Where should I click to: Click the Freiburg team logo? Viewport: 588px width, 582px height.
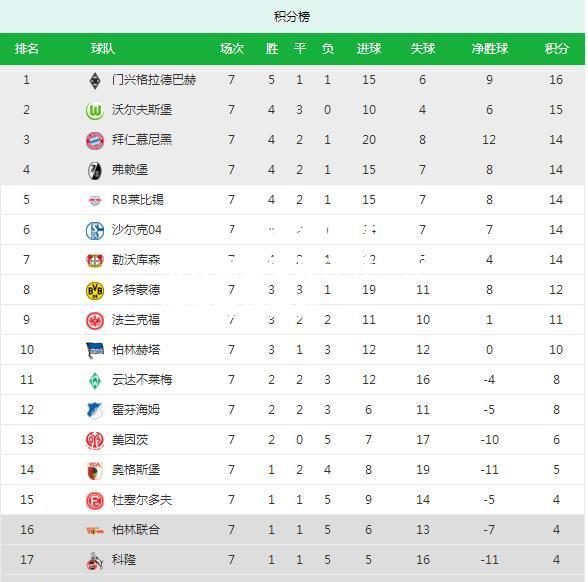[95, 170]
